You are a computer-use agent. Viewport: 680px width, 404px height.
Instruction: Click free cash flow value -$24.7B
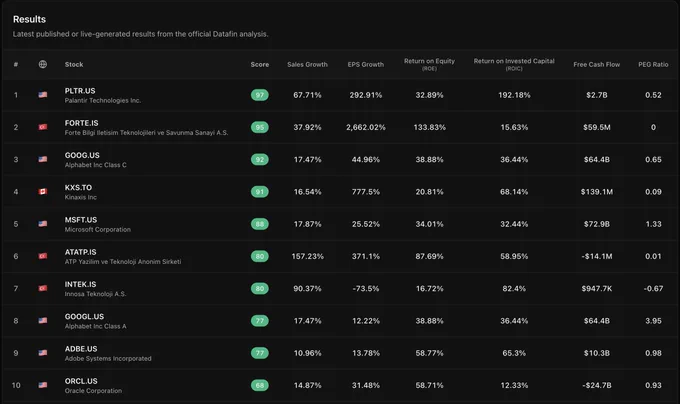597,385
